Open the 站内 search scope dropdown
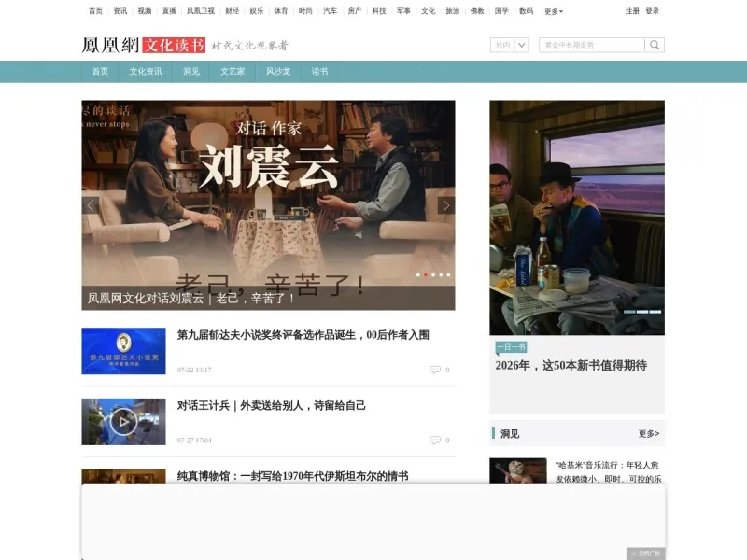747x560 pixels. point(509,45)
